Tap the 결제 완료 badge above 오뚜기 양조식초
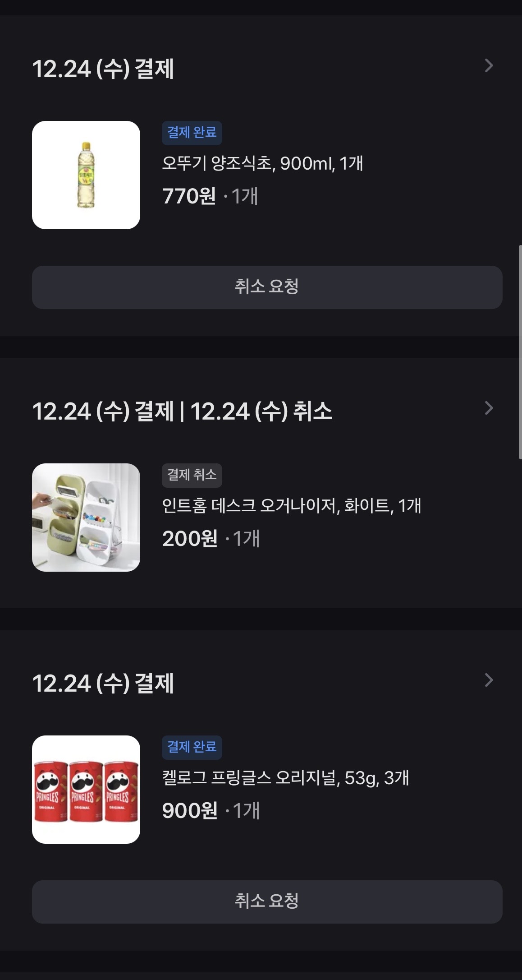522x980 pixels. pos(192,133)
